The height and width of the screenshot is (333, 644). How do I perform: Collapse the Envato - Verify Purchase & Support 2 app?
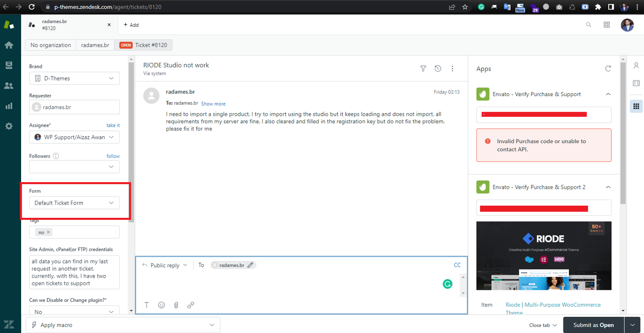tap(608, 187)
